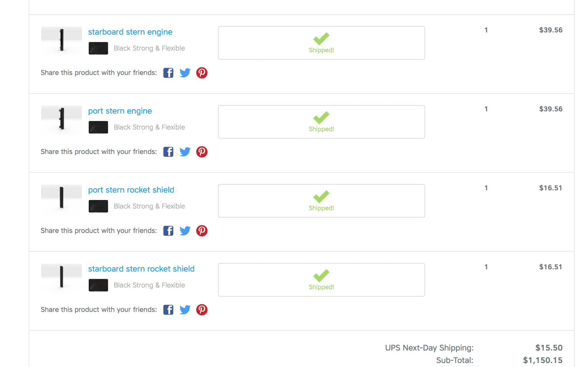Share starboard stern rocket shield on Facebook
This screenshot has height=367, width=588.
(x=168, y=310)
